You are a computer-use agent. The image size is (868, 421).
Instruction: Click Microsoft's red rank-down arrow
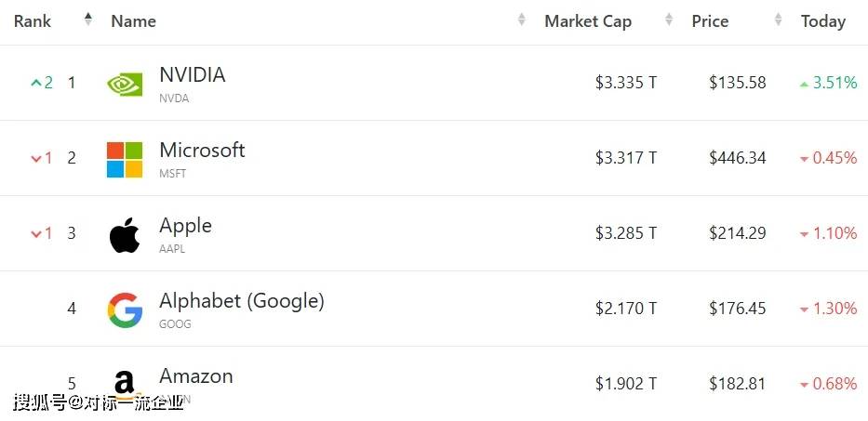(36, 159)
